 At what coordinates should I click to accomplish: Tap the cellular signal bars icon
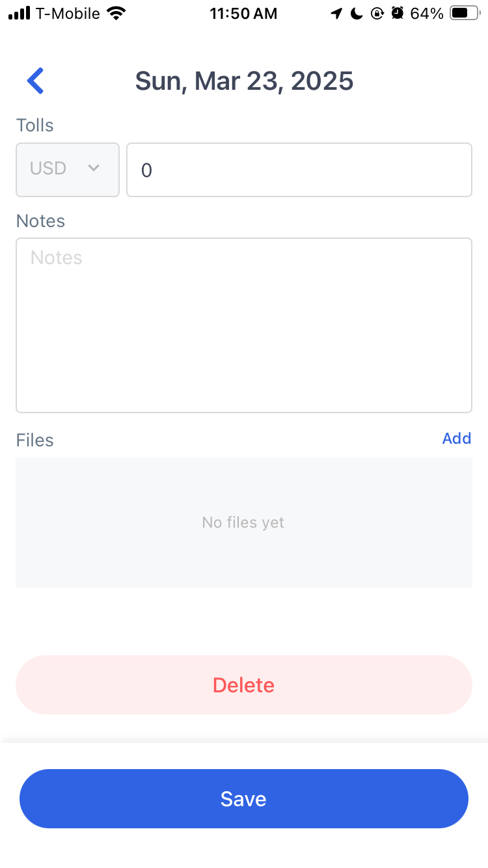tap(20, 13)
